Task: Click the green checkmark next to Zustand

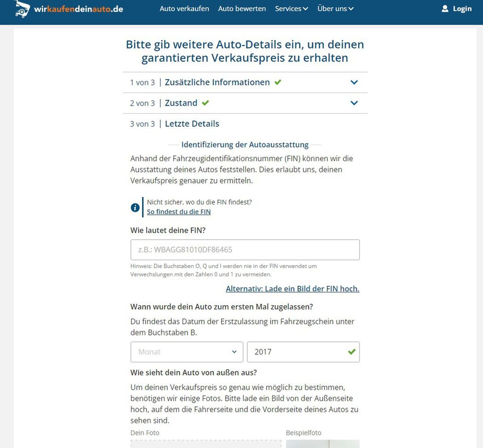Action: (205, 102)
